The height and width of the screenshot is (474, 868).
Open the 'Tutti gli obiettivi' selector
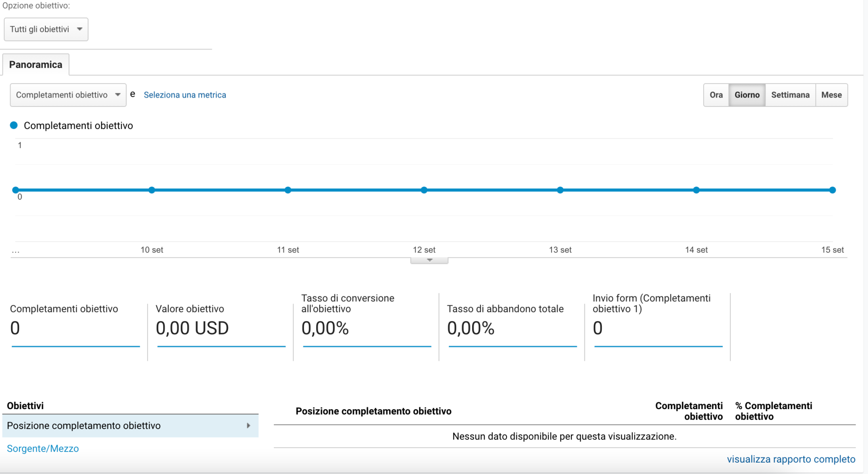pyautogui.click(x=46, y=29)
